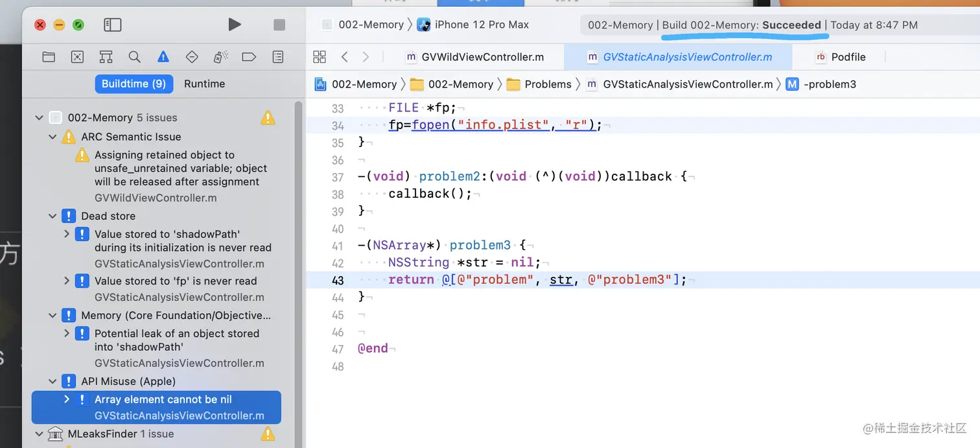Go back in editor history

pos(344,57)
